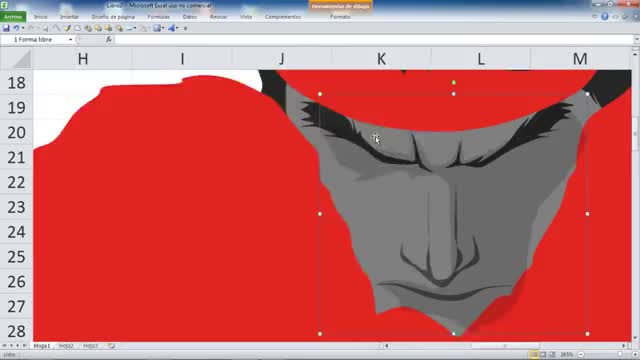Open the Archivo file tab
This screenshot has height=360, width=640.
13,17
